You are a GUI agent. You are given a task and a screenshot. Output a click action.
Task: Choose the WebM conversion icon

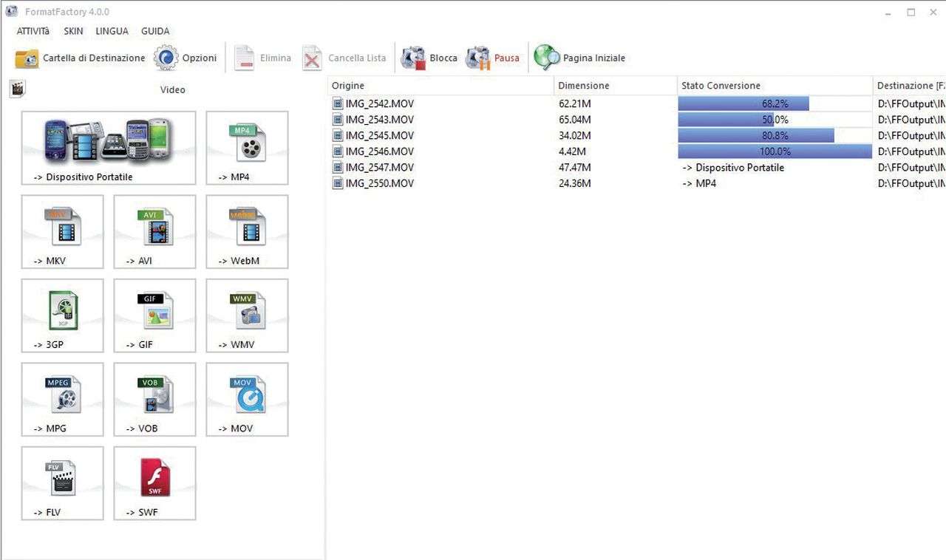pyautogui.click(x=247, y=231)
